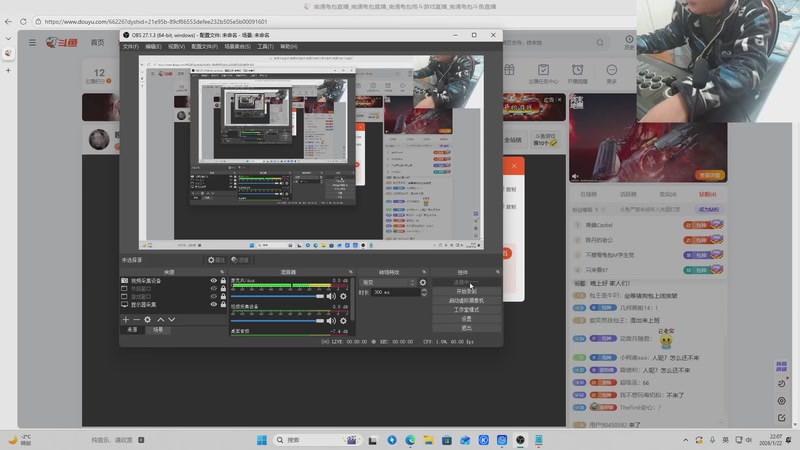800x450 pixels.
Task: Pop out the 混音器 dock panel
Action: (x=351, y=272)
